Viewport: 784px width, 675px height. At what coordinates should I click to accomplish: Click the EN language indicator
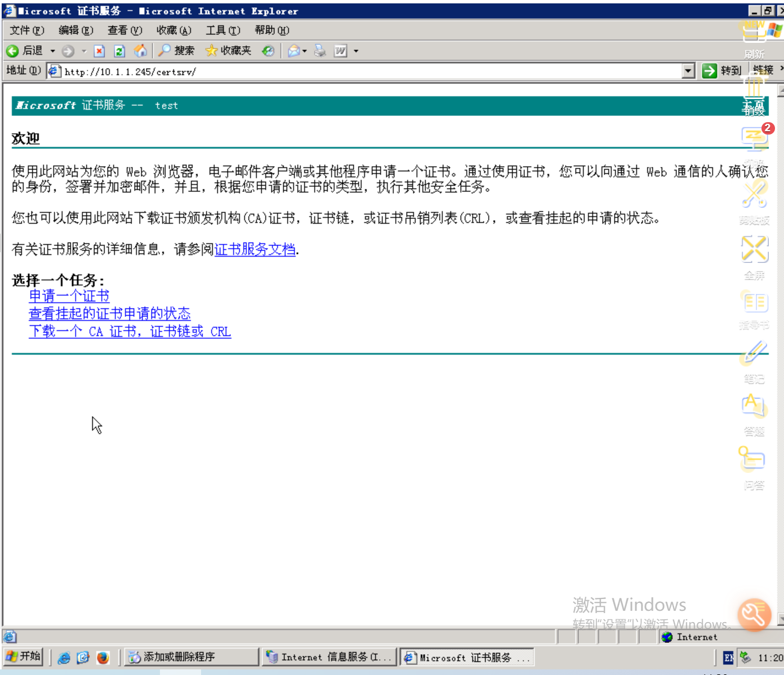coord(728,658)
